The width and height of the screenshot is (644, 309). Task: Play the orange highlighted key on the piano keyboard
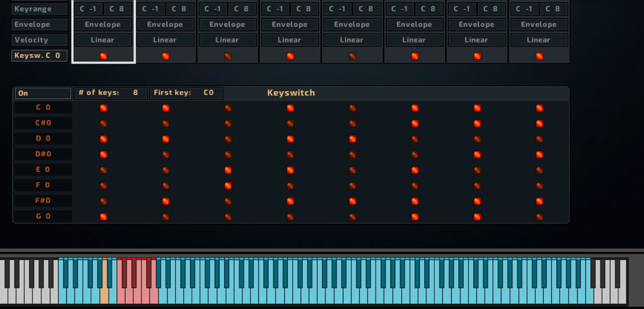pyautogui.click(x=105, y=296)
